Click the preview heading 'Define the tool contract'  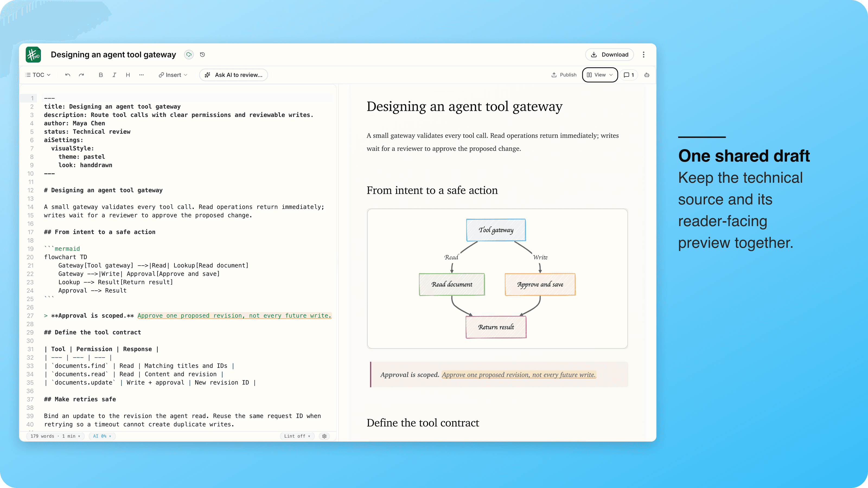coord(423,423)
